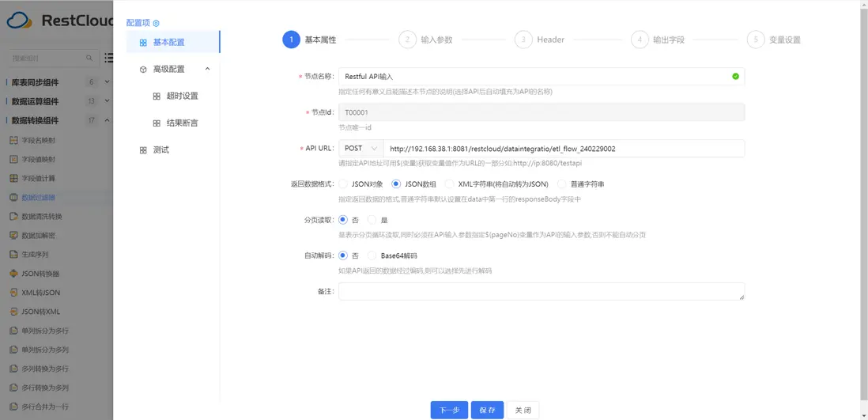Select JSON数组 return format
This screenshot has height=420, width=868.
(396, 184)
